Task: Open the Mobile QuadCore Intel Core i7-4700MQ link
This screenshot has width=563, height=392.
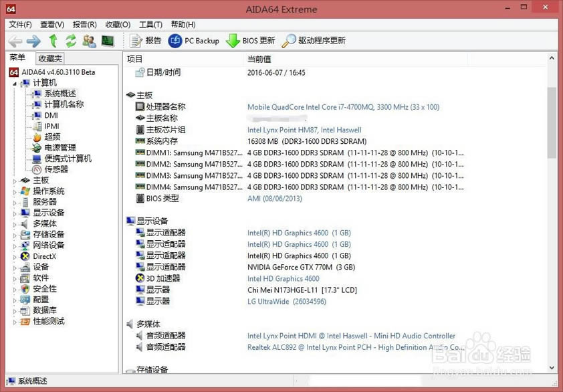Action: click(x=343, y=107)
